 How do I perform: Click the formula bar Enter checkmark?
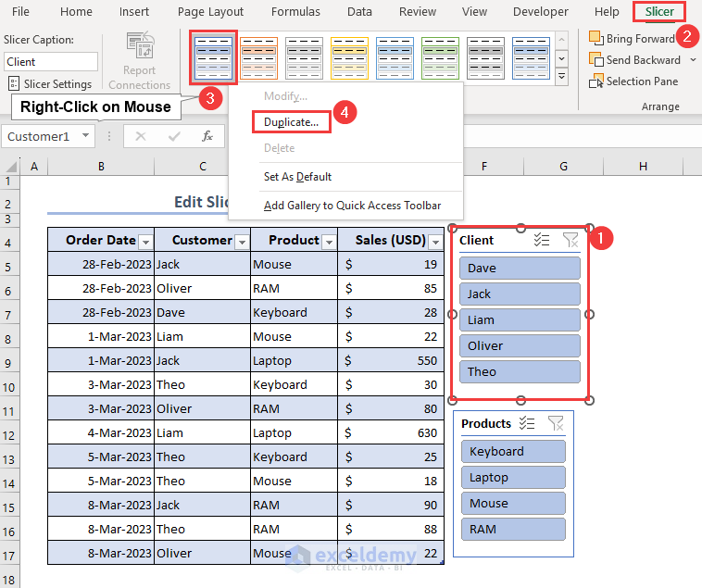pyautogui.click(x=174, y=136)
